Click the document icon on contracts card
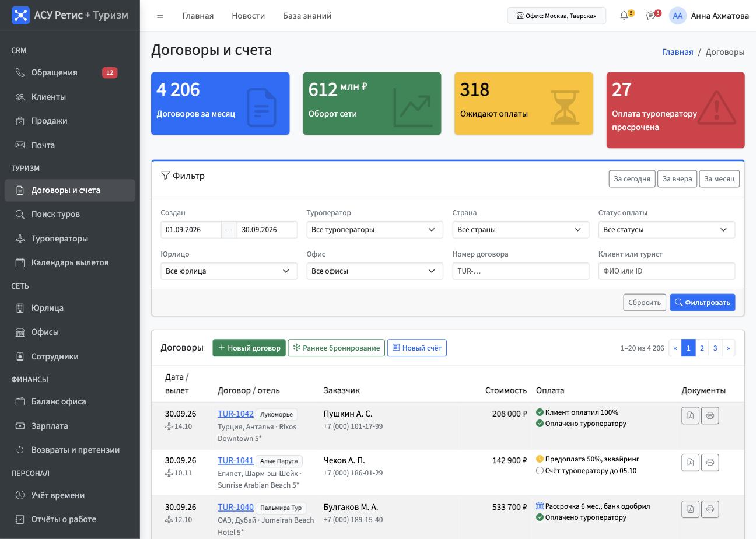756x539 pixels. (x=261, y=107)
